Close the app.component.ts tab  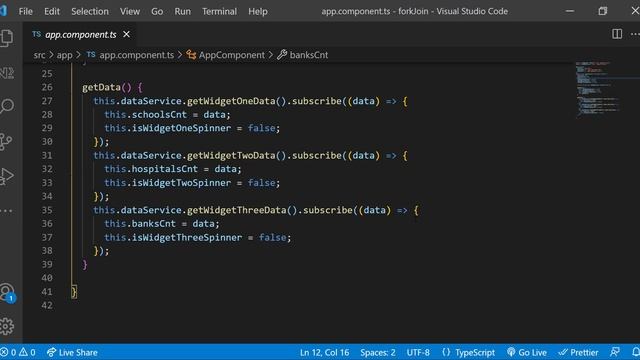[x=127, y=34]
